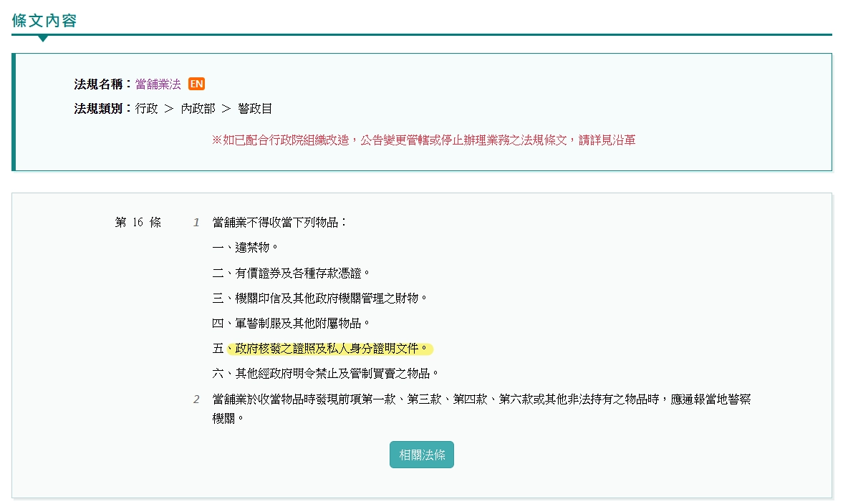Select clause 三 about 機關印信
Screen dimensions: 843x504
coord(320,297)
